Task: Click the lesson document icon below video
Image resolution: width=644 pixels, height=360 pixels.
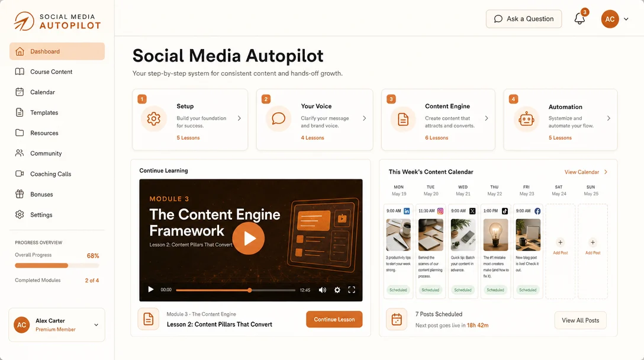Action: coord(148,319)
